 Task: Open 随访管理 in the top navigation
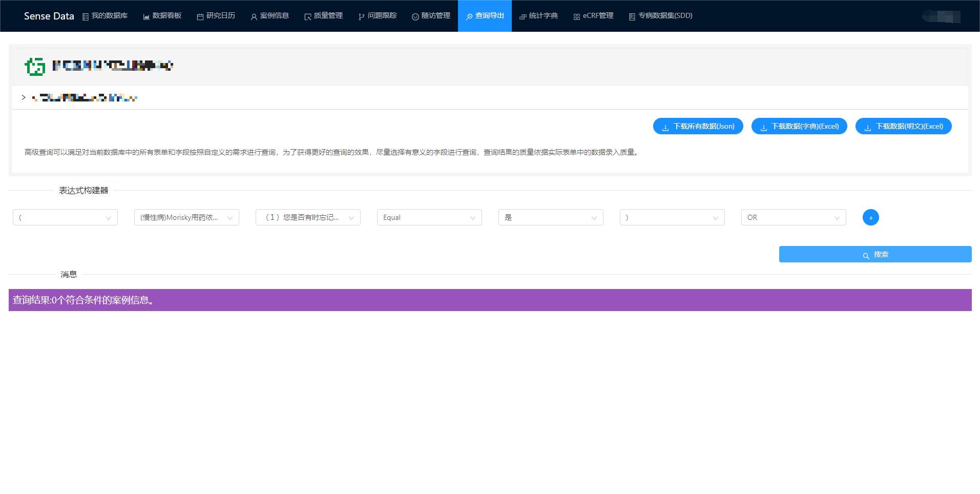pos(431,16)
